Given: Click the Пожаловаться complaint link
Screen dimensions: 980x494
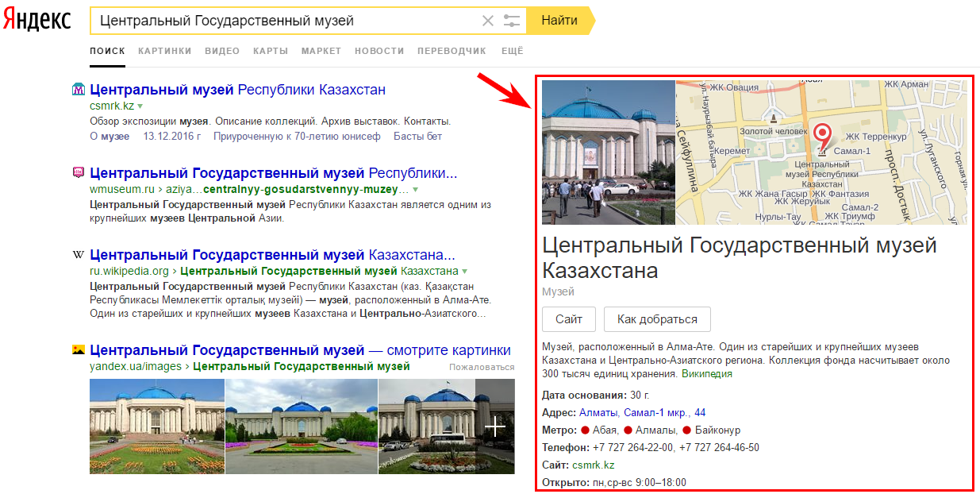Looking at the screenshot, I should point(482,367).
